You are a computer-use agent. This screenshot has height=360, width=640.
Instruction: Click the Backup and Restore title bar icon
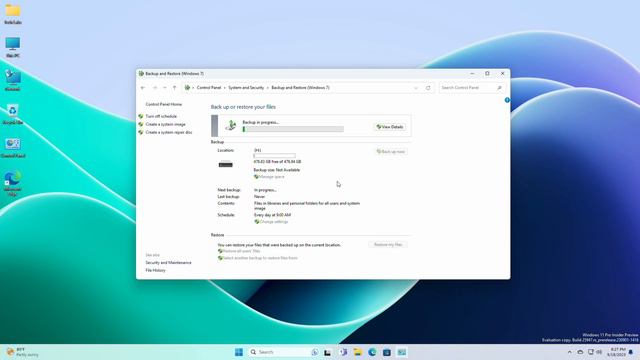click(x=141, y=73)
